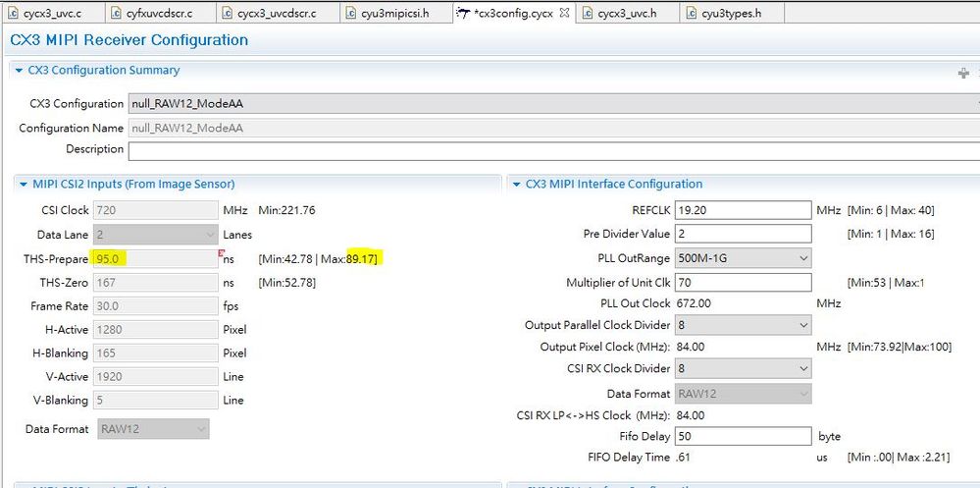The width and height of the screenshot is (980, 488).
Task: Click the file icon on cyu3mipicsi.h tab
Action: [x=351, y=13]
